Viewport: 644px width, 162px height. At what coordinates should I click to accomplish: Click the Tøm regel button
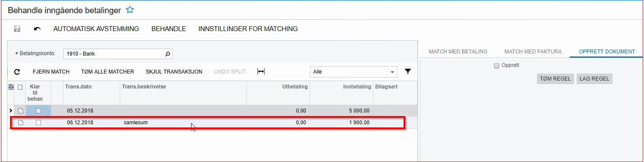click(555, 79)
